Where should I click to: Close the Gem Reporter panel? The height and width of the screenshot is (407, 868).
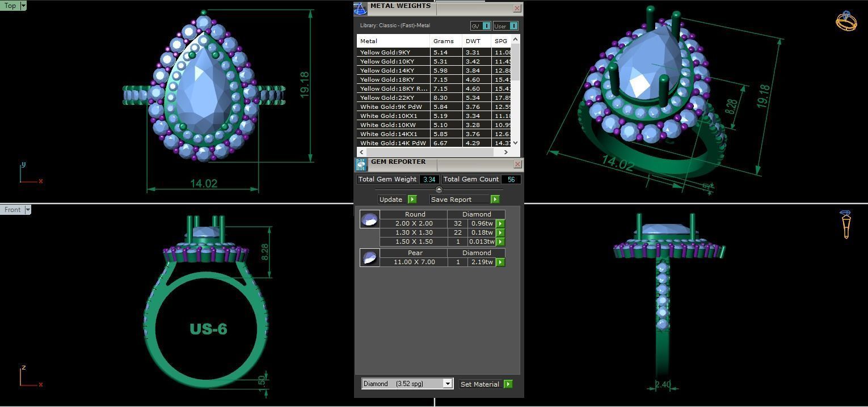(517, 164)
